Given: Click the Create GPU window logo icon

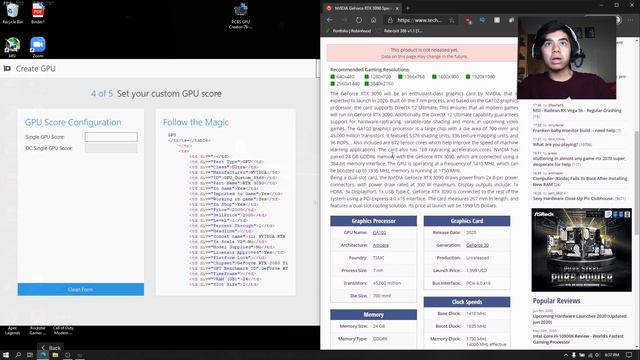Looking at the screenshot, I should (7, 69).
